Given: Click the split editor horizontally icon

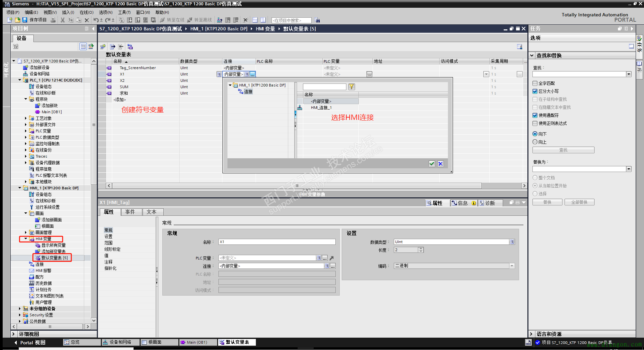Looking at the screenshot, I should tap(255, 20).
